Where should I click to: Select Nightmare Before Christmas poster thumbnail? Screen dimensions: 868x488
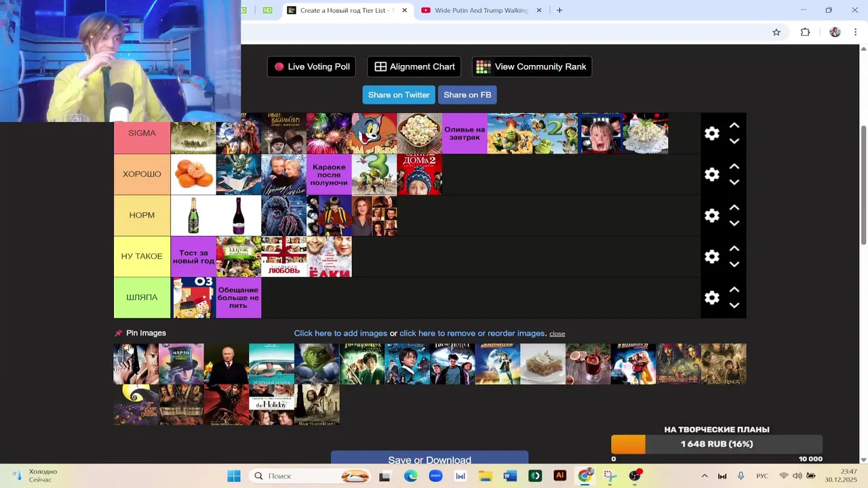pos(136,405)
